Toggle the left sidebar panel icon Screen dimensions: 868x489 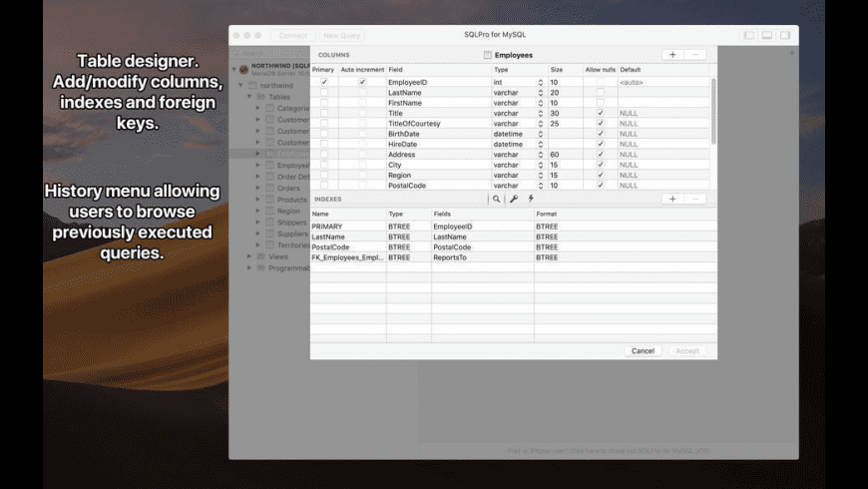point(749,35)
